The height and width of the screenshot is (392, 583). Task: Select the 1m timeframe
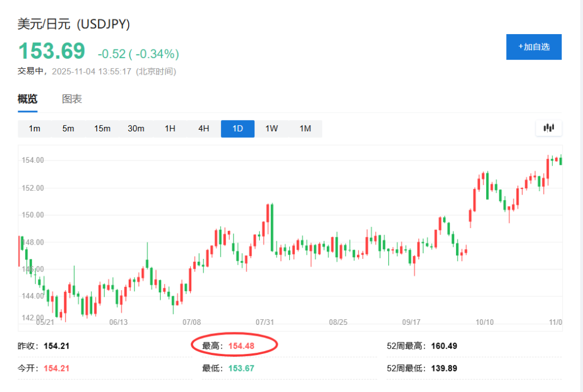click(x=34, y=129)
